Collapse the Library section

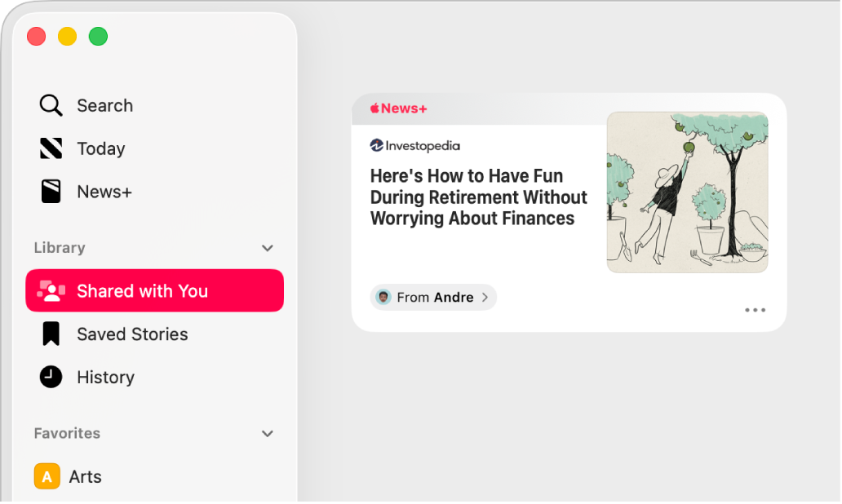tap(267, 248)
